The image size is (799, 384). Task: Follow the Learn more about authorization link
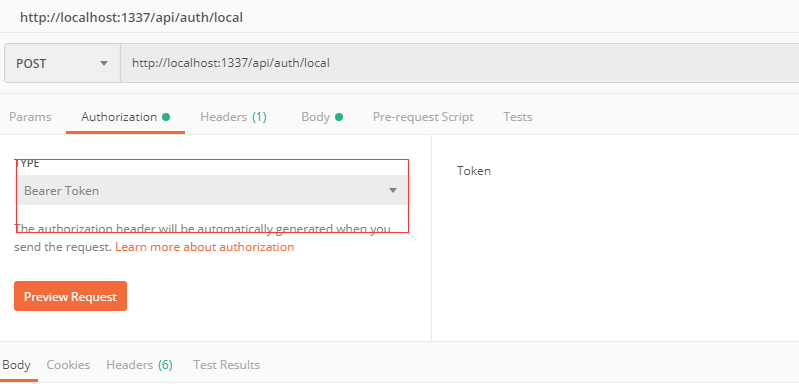[x=204, y=247]
